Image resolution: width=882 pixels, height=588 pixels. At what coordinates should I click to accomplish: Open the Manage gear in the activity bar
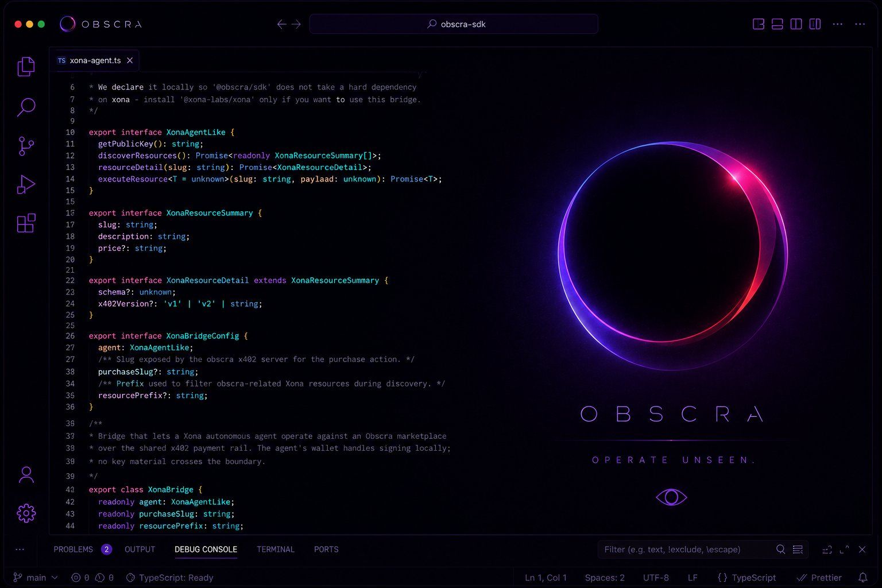pyautogui.click(x=26, y=513)
